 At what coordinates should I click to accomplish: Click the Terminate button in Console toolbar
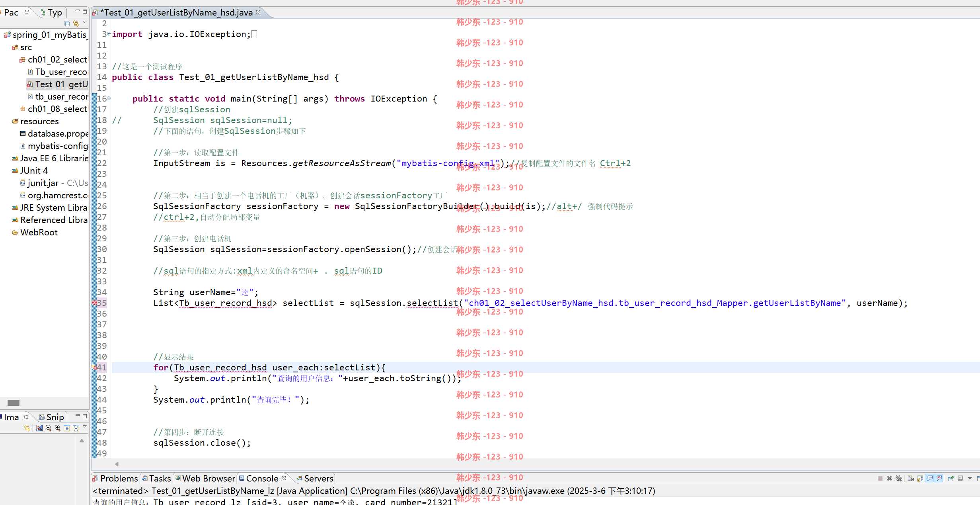[880, 478]
